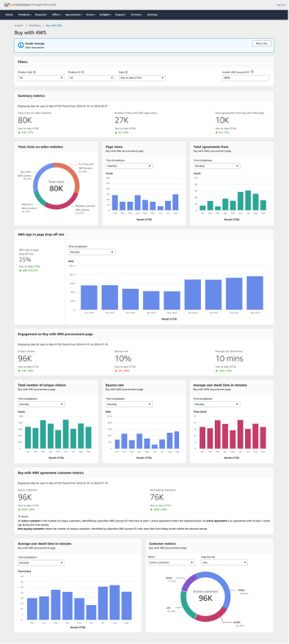Click the 25% sign in drop off rate value
This screenshot has width=289, height=644.
[25, 260]
